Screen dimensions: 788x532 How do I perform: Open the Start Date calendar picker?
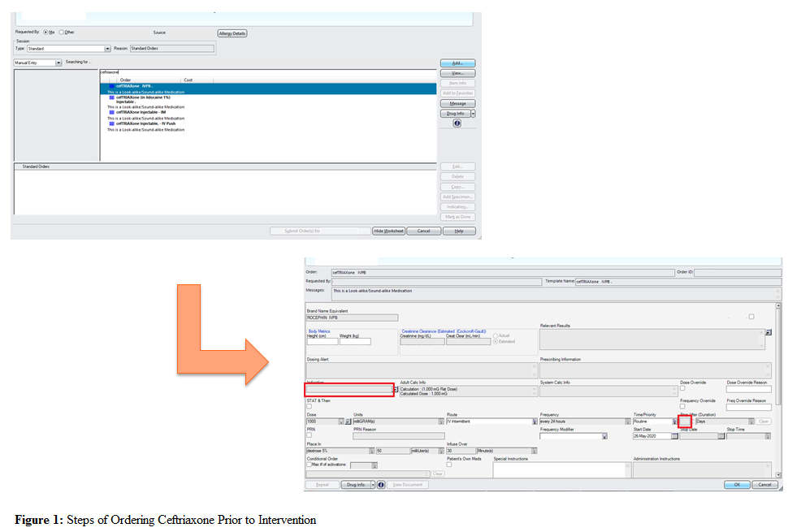pyautogui.click(x=674, y=436)
